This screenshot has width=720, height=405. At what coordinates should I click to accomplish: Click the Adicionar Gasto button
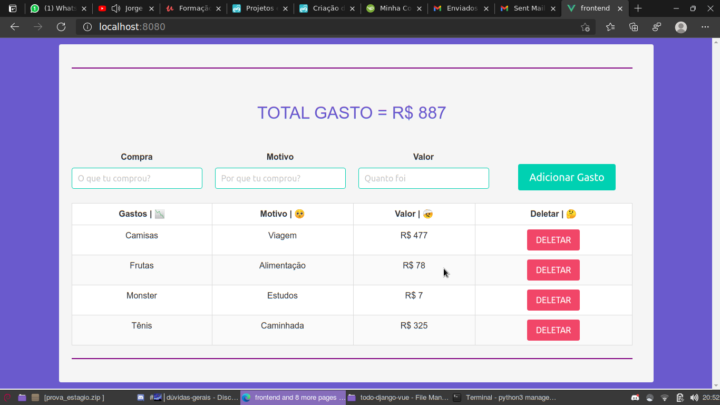(566, 177)
